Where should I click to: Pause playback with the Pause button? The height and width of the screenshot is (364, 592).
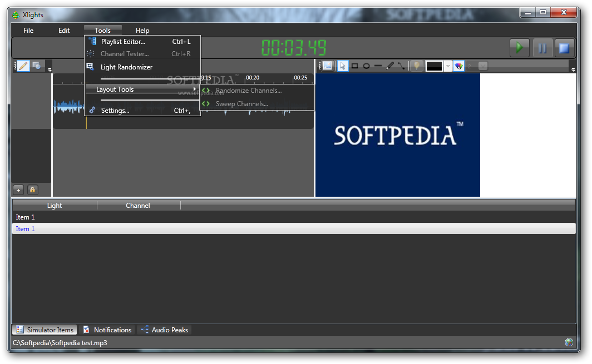point(542,48)
